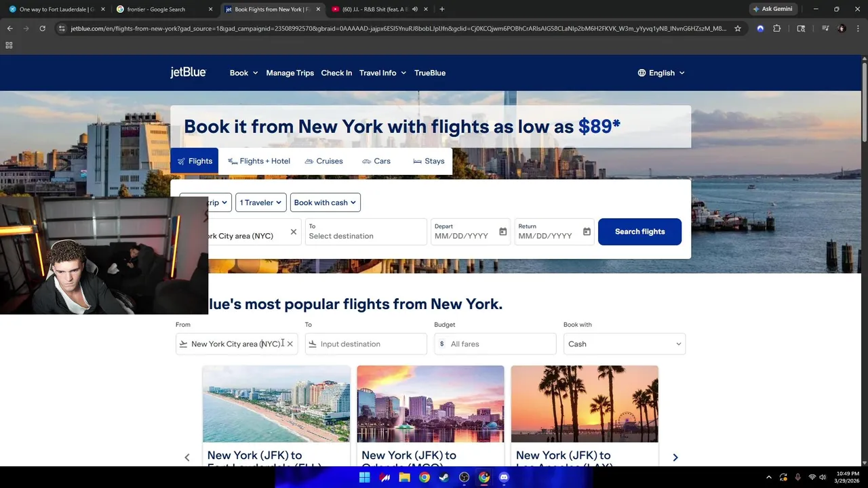Screen dimensions: 868x488
Task: Clear the popular flights From field
Action: 290,344
